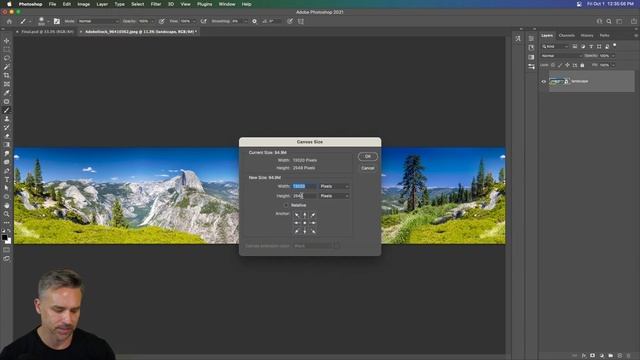Open the Width units Pixels dropdown

334,186
